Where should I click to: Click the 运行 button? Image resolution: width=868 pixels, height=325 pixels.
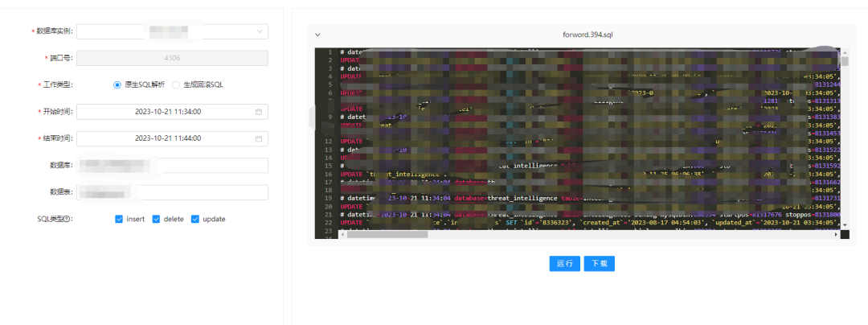(x=565, y=264)
